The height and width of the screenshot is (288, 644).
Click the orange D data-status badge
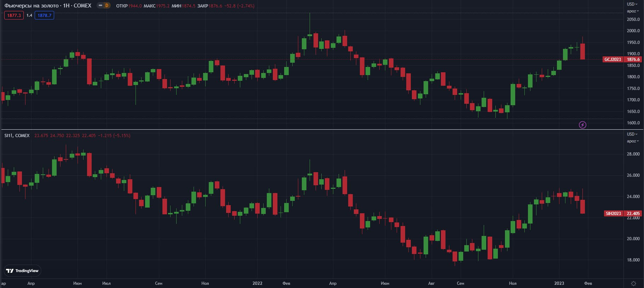point(107,6)
